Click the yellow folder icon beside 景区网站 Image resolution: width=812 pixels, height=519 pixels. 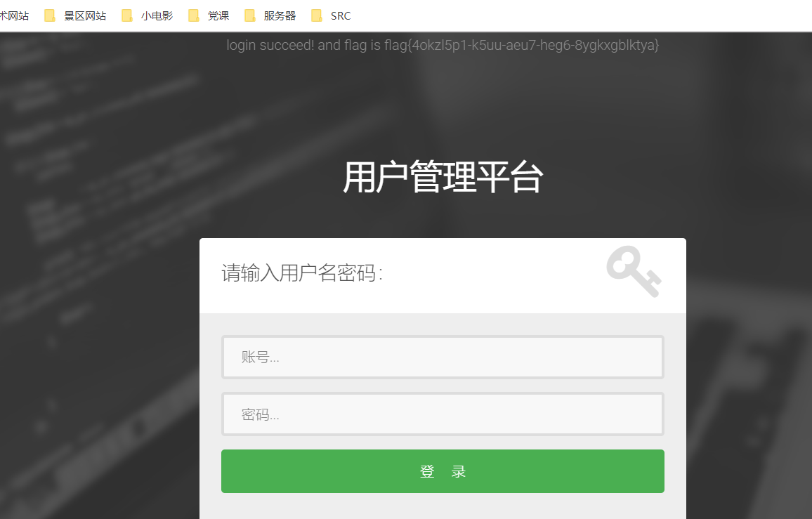(x=48, y=15)
